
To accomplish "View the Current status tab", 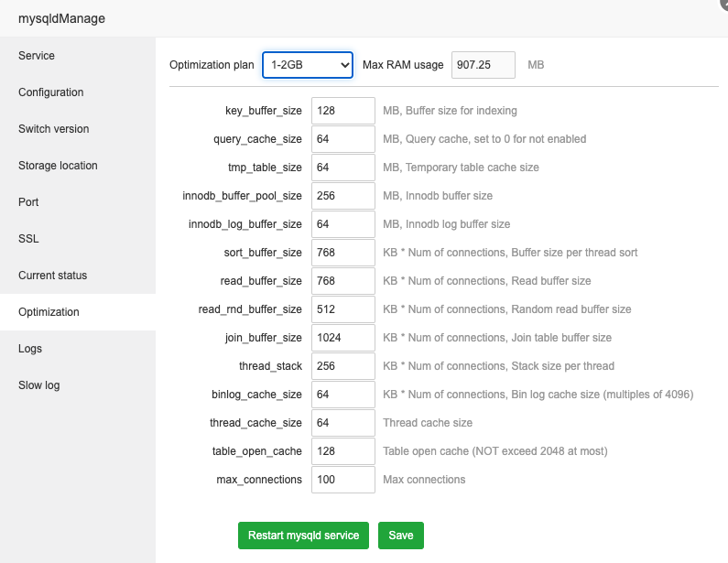I will click(x=53, y=276).
